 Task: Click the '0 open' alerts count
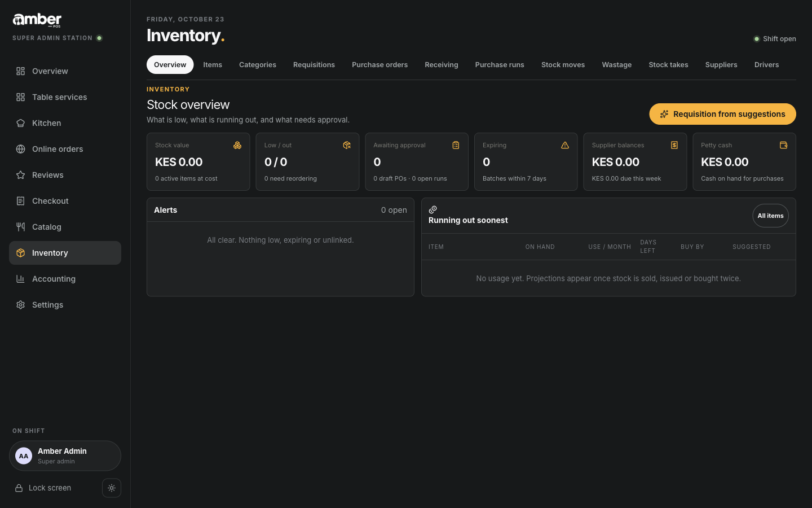click(x=394, y=210)
